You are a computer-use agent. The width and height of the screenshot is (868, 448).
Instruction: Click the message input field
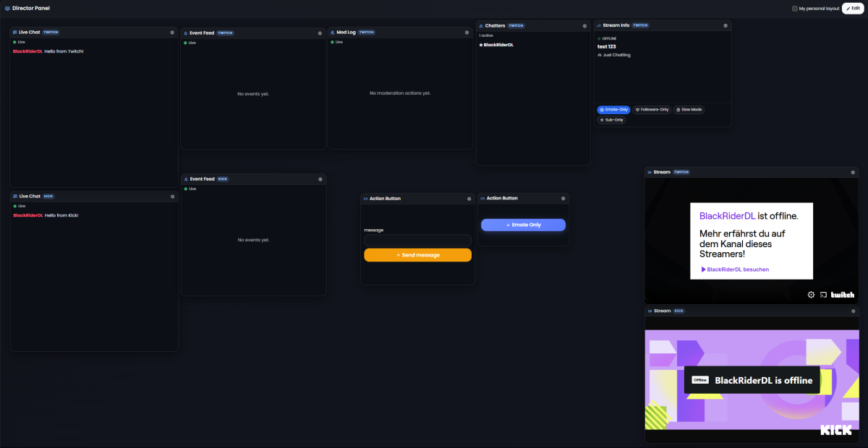pos(417,240)
